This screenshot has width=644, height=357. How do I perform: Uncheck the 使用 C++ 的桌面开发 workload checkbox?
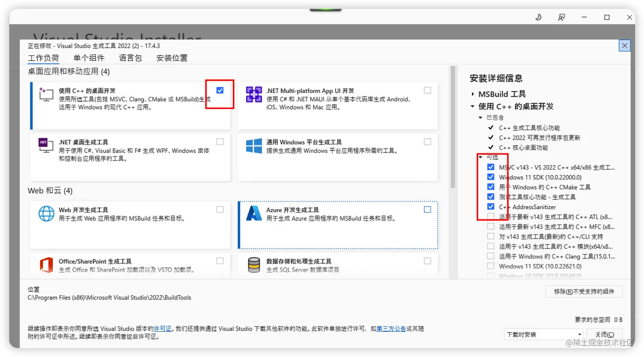220,90
